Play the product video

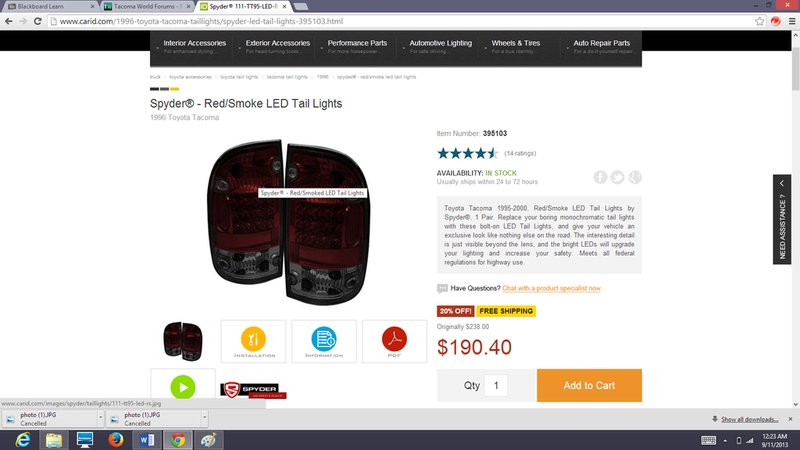[x=183, y=387]
